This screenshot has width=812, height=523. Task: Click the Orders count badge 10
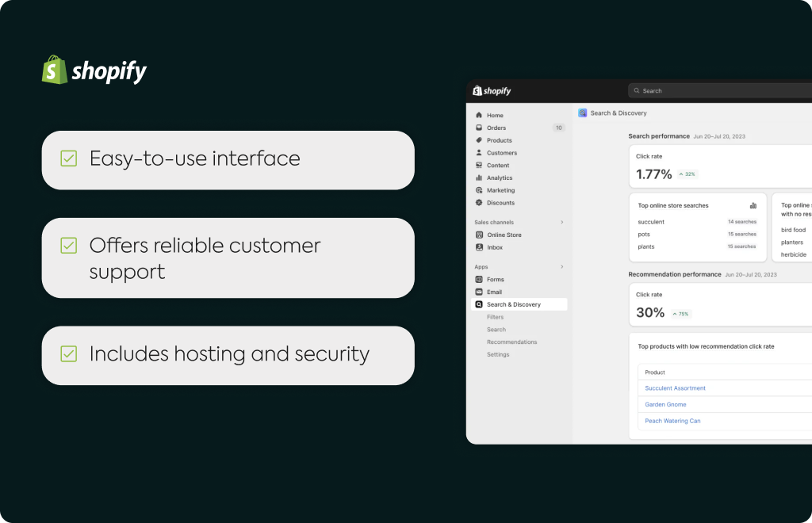559,128
